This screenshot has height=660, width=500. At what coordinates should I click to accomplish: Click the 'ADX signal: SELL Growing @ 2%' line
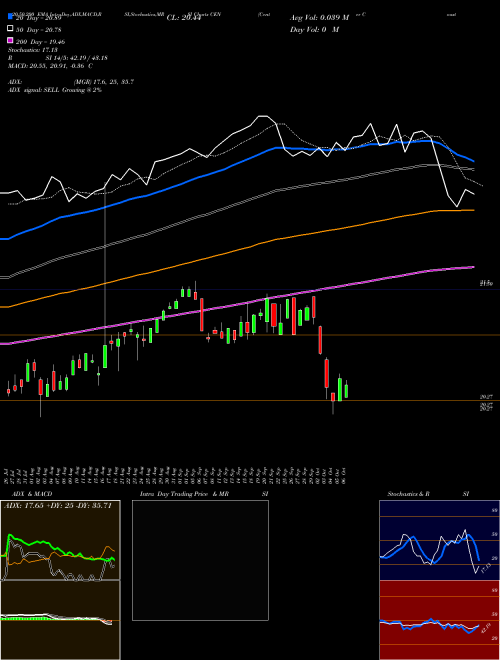(55, 90)
